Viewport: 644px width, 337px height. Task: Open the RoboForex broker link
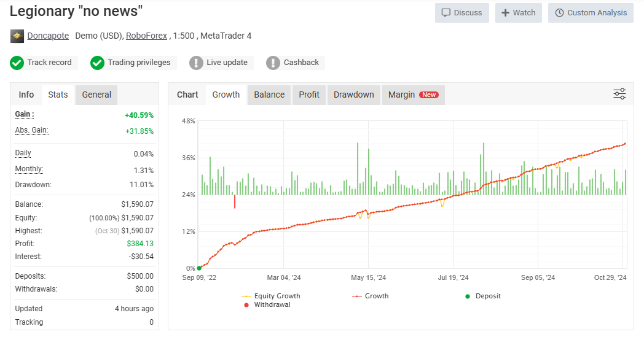[146, 36]
